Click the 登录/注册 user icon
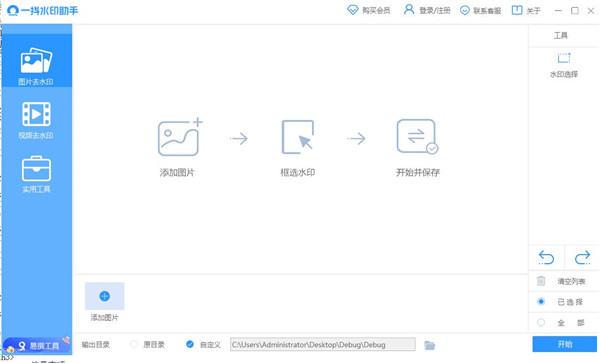This screenshot has width=600, height=363. (409, 10)
